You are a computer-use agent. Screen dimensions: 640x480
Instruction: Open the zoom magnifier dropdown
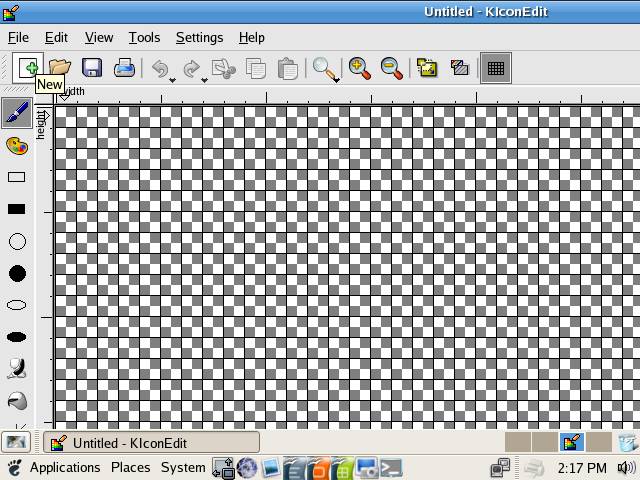(336, 79)
